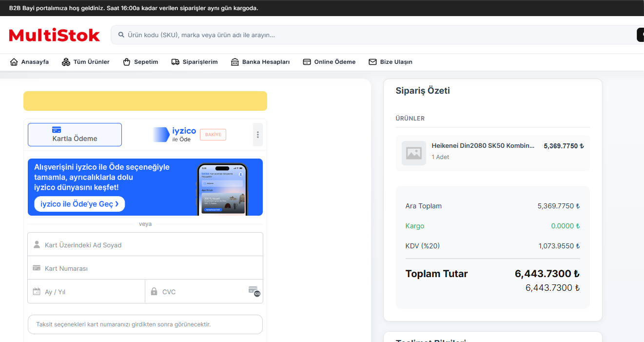The image size is (644, 342).
Task: Click the cardholder person icon
Action: [x=37, y=244]
